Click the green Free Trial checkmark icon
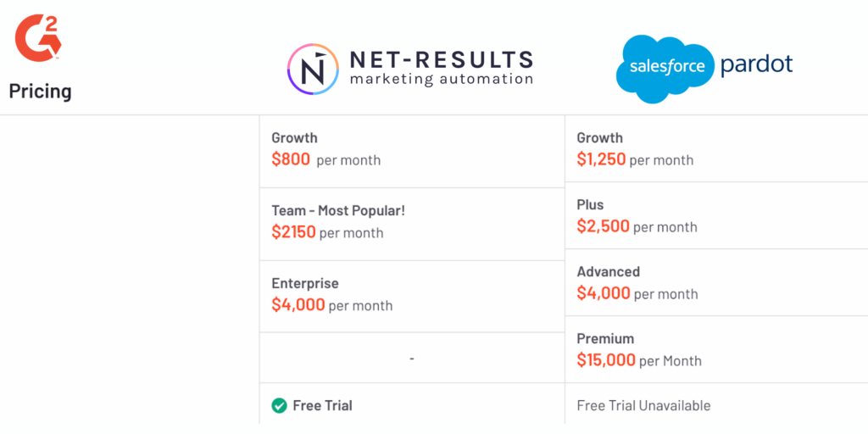The width and height of the screenshot is (868, 434). click(x=279, y=406)
